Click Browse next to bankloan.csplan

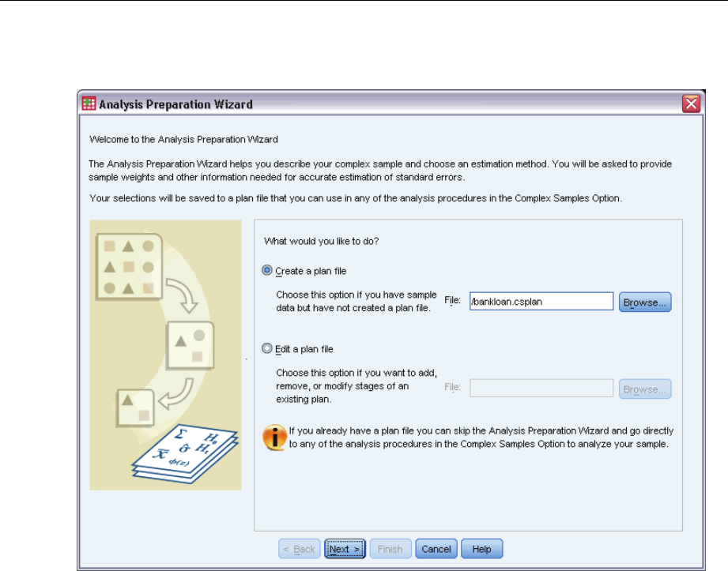click(x=645, y=302)
